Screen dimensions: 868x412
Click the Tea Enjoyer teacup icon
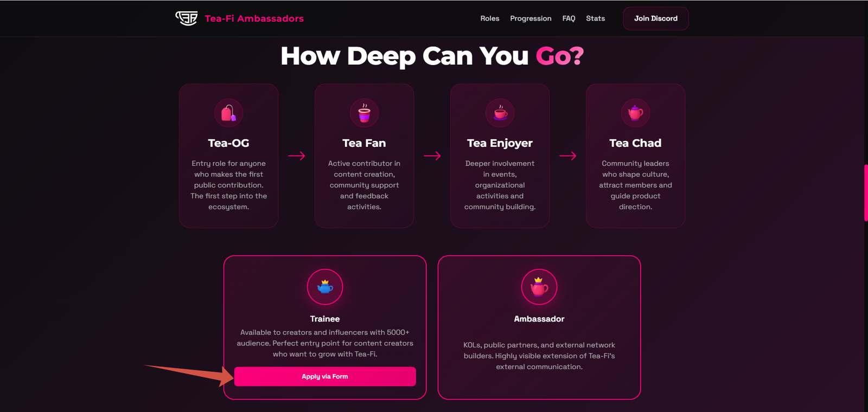point(500,113)
